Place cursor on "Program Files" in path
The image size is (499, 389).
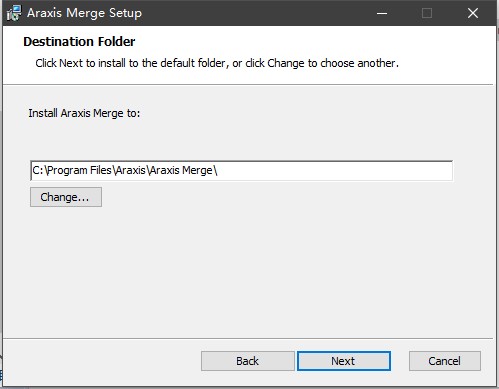coord(79,170)
